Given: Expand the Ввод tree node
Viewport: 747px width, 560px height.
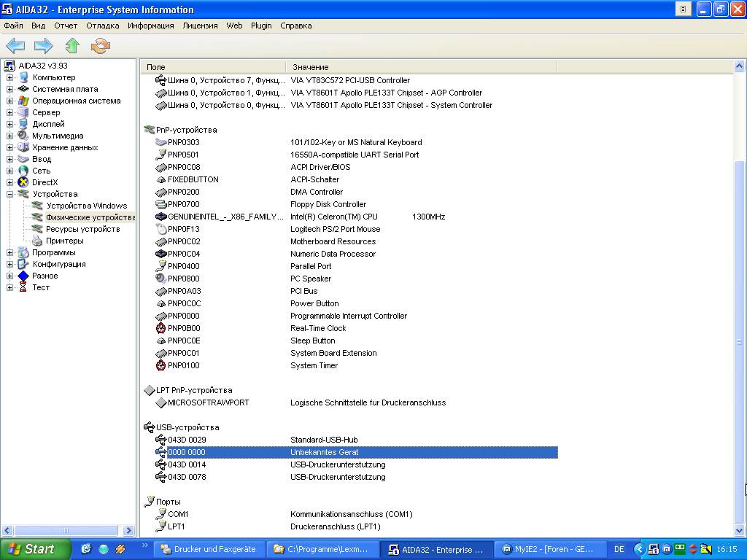Looking at the screenshot, I should pyautogui.click(x=9, y=159).
